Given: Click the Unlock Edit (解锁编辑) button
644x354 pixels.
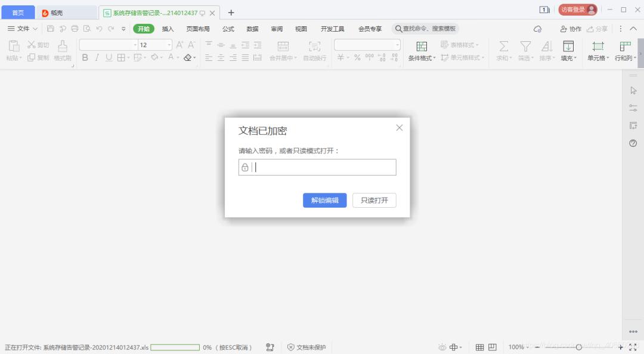Looking at the screenshot, I should tap(324, 200).
